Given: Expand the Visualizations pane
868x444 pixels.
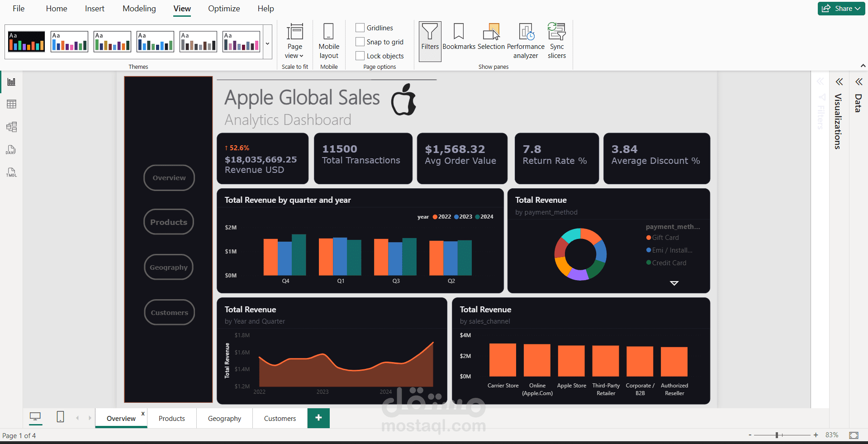Looking at the screenshot, I should [839, 82].
